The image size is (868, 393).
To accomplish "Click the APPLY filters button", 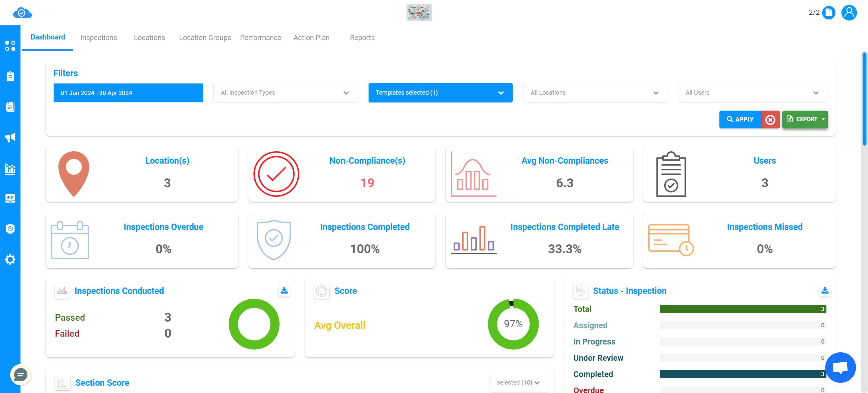I will (x=740, y=120).
